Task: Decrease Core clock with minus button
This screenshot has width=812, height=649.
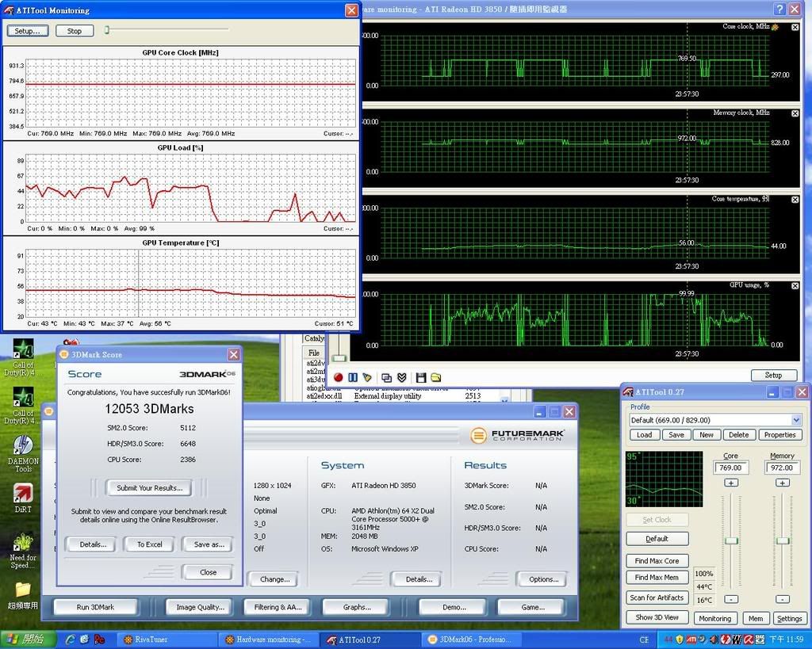Action: 730,599
